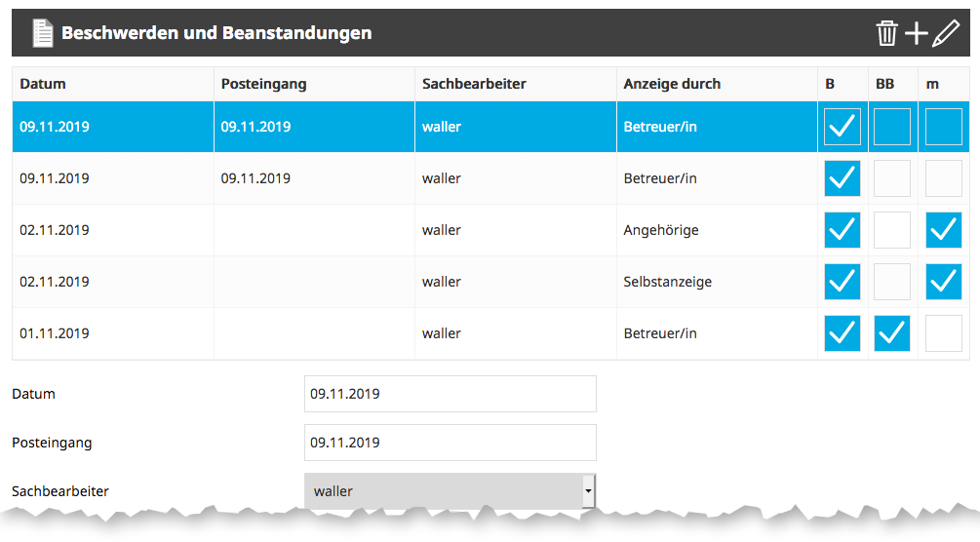Uncheck BB checkbox in 01.11.2019 row
980x542 pixels.
[892, 333]
